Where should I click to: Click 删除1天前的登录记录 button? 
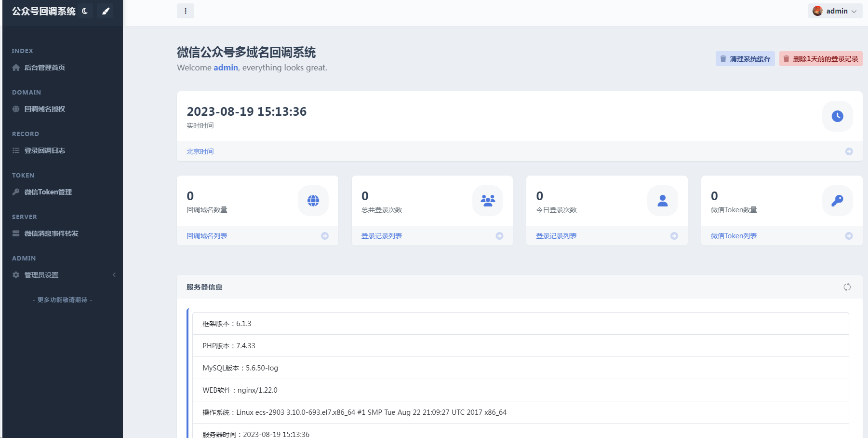(821, 59)
